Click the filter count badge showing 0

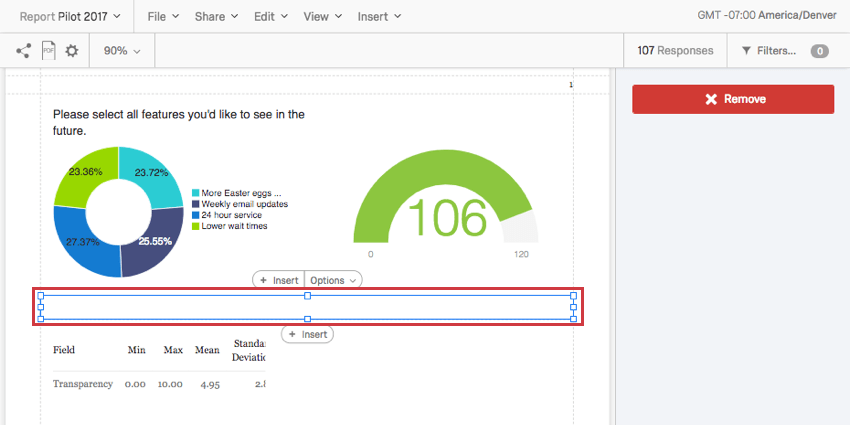tap(819, 50)
